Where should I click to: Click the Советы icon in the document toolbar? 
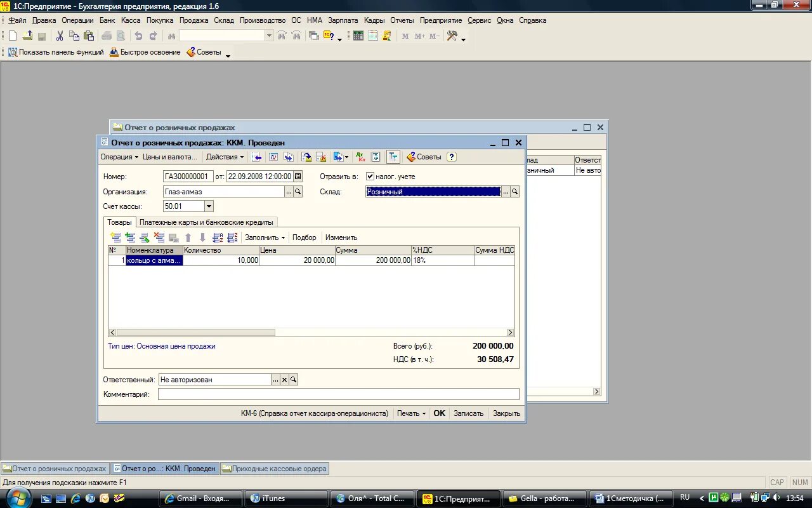[x=424, y=157]
